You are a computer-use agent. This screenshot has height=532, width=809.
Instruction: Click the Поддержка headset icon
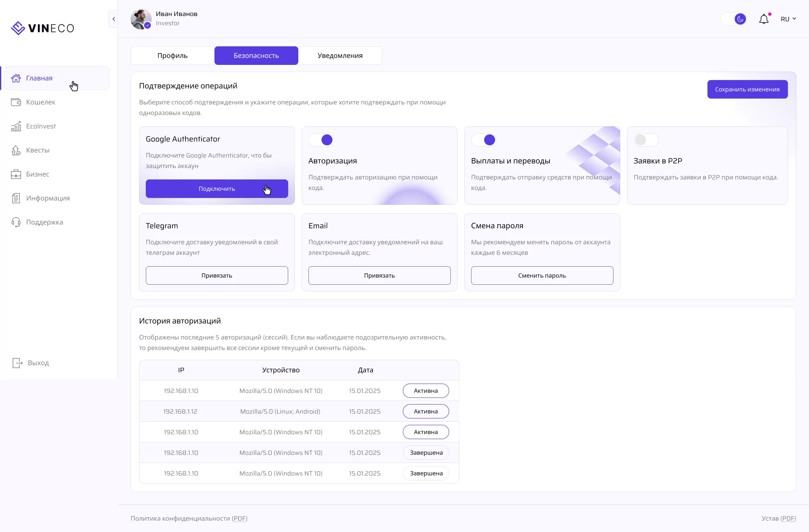pyautogui.click(x=16, y=222)
